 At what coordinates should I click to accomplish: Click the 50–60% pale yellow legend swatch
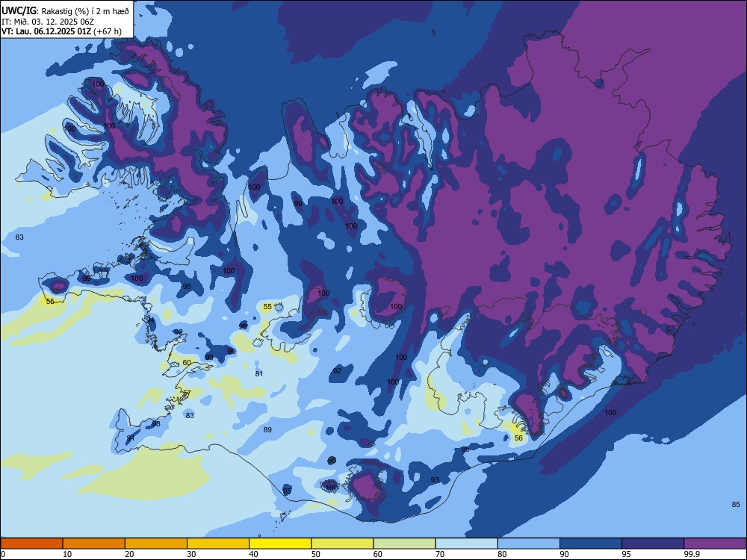point(343,544)
